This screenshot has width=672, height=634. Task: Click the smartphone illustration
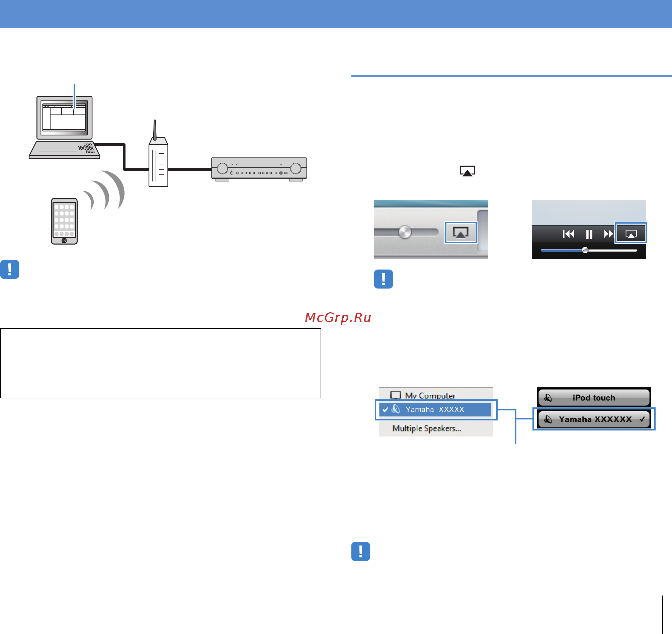[x=64, y=222]
